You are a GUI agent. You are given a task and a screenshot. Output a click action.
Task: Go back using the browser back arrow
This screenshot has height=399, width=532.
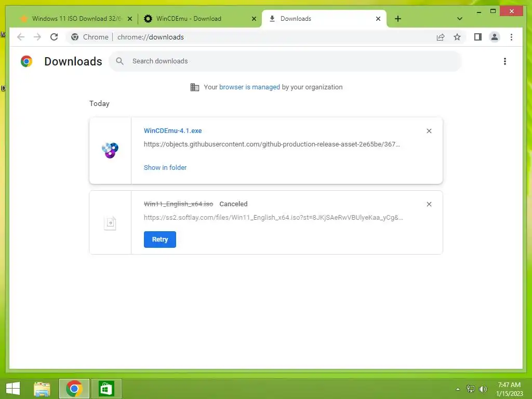[x=21, y=37]
